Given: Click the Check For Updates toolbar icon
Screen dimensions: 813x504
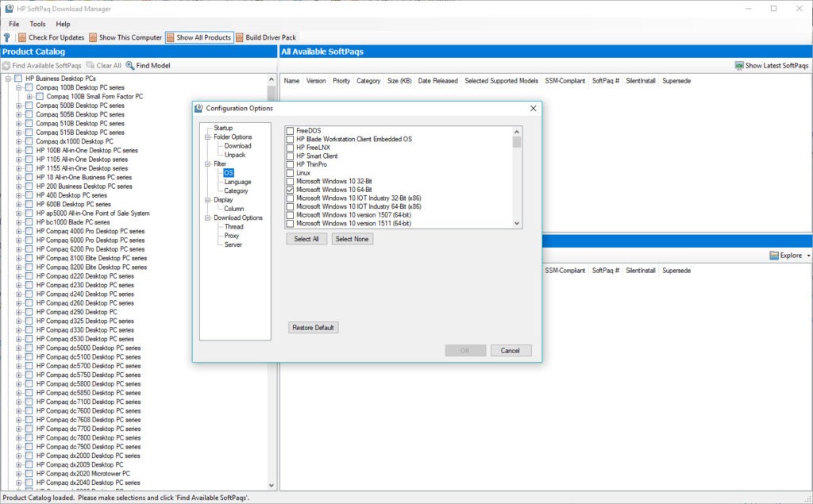Looking at the screenshot, I should pyautogui.click(x=22, y=37).
